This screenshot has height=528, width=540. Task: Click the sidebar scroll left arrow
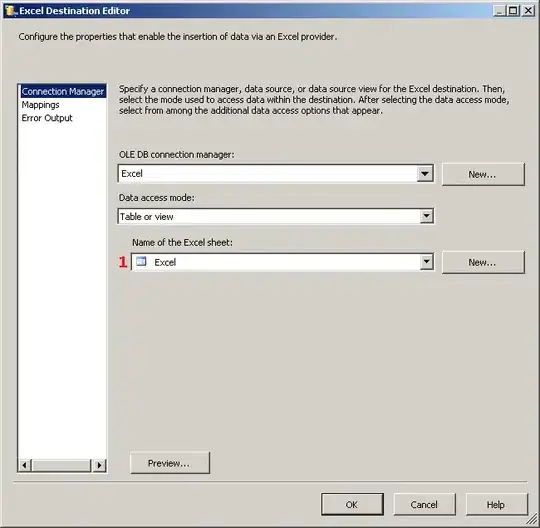(24, 465)
